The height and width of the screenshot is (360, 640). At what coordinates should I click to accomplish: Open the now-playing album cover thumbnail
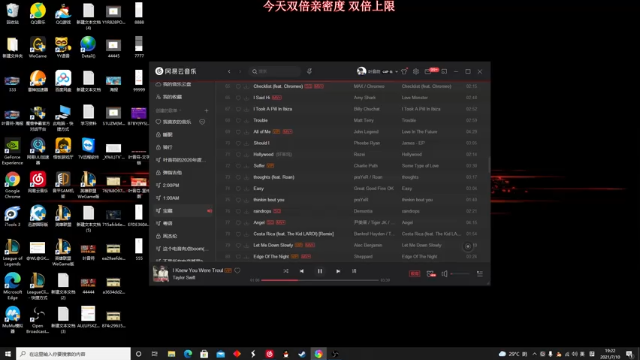tap(161, 274)
